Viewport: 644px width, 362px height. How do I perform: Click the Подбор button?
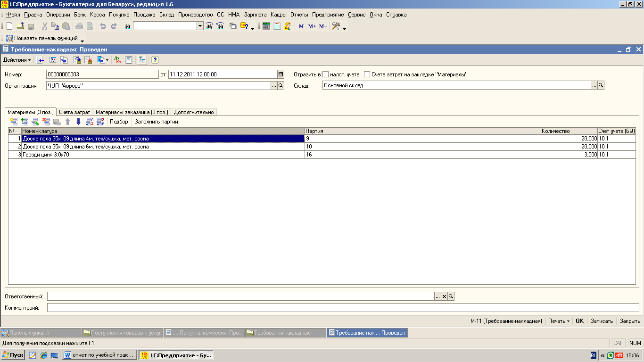click(119, 122)
